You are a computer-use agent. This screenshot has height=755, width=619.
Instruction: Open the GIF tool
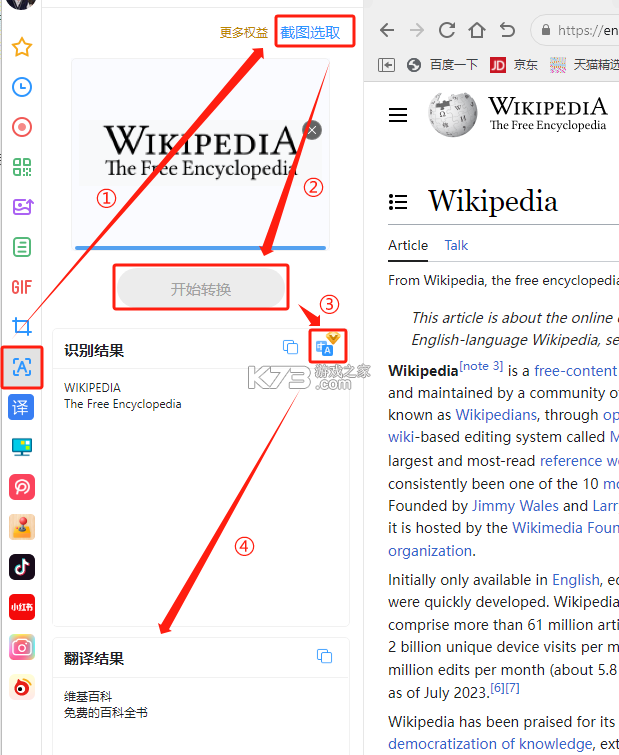(22, 287)
